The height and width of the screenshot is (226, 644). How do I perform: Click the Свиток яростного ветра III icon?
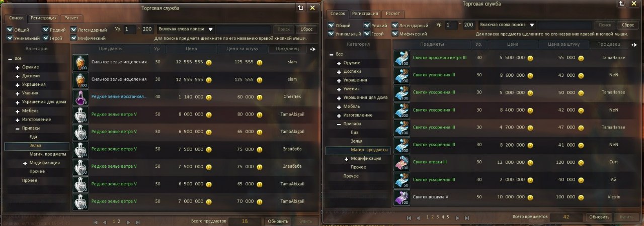pos(402,58)
